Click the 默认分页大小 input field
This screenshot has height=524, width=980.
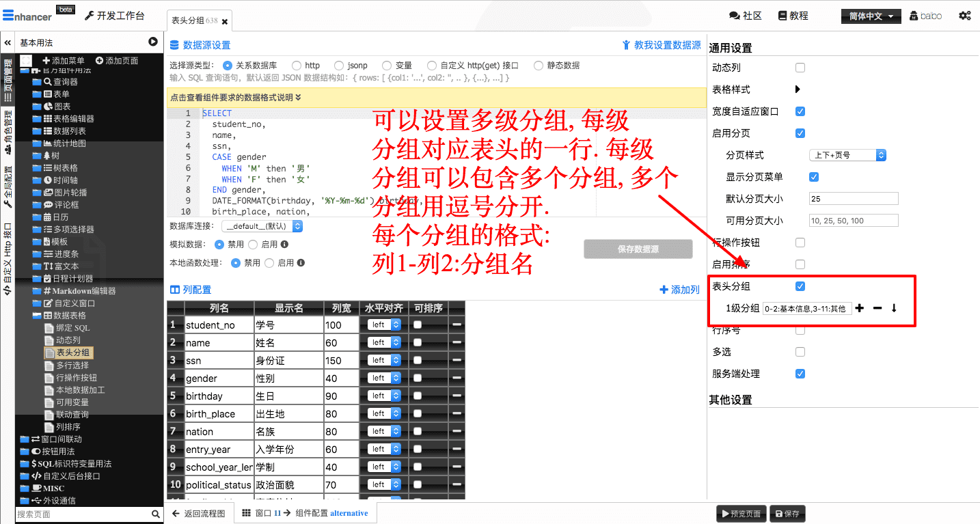[853, 199]
